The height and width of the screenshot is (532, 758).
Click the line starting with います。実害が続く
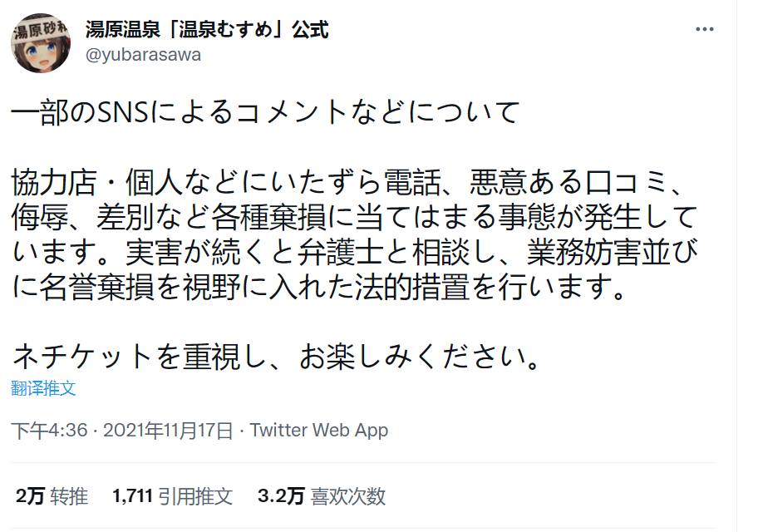click(x=349, y=252)
